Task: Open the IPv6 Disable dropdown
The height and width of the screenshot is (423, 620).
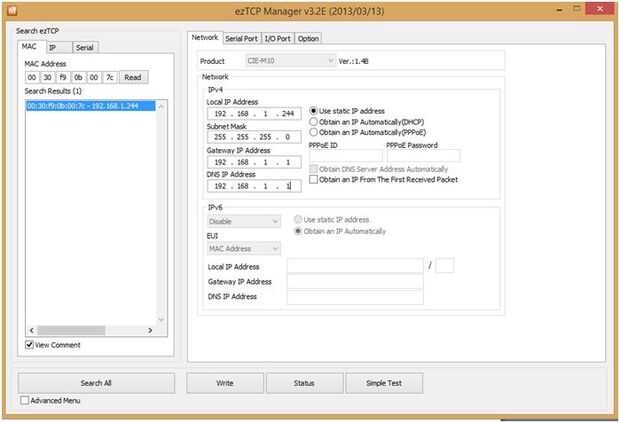Action: coord(244,221)
